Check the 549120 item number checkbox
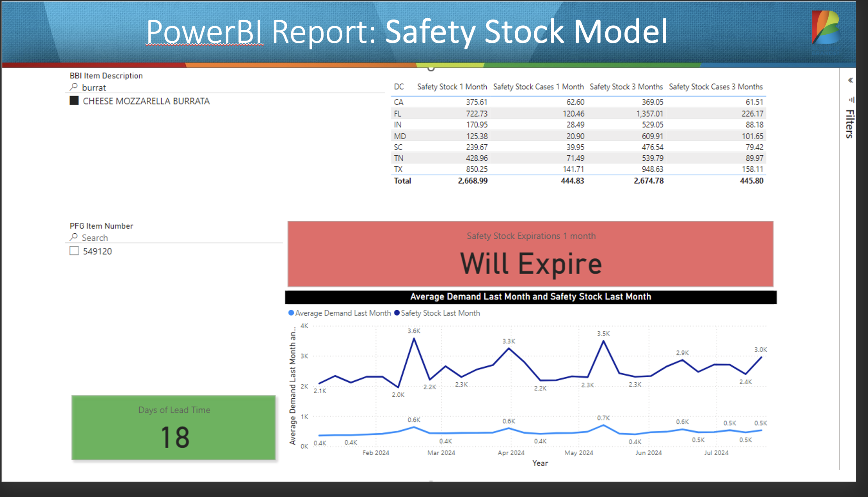The image size is (868, 497). pyautogui.click(x=74, y=251)
